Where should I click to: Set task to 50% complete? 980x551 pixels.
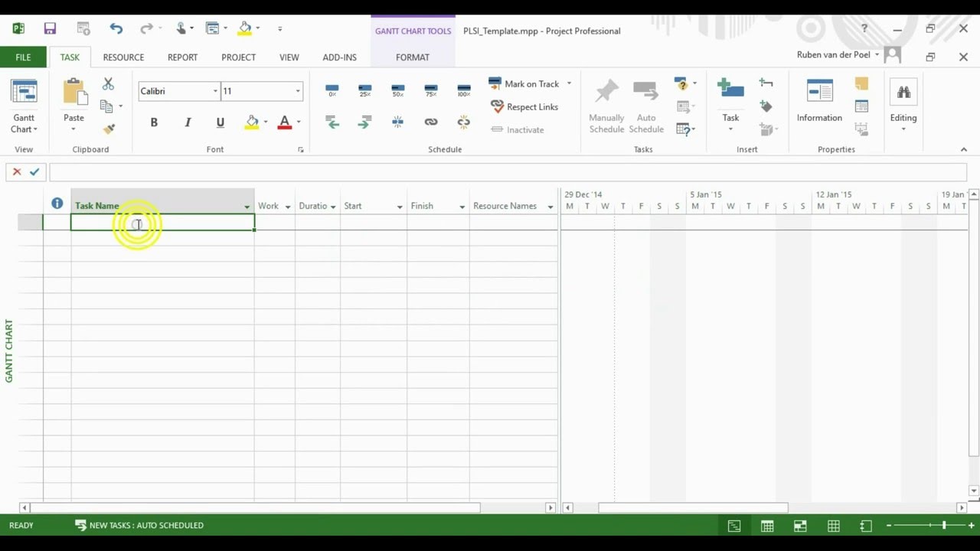(x=398, y=91)
